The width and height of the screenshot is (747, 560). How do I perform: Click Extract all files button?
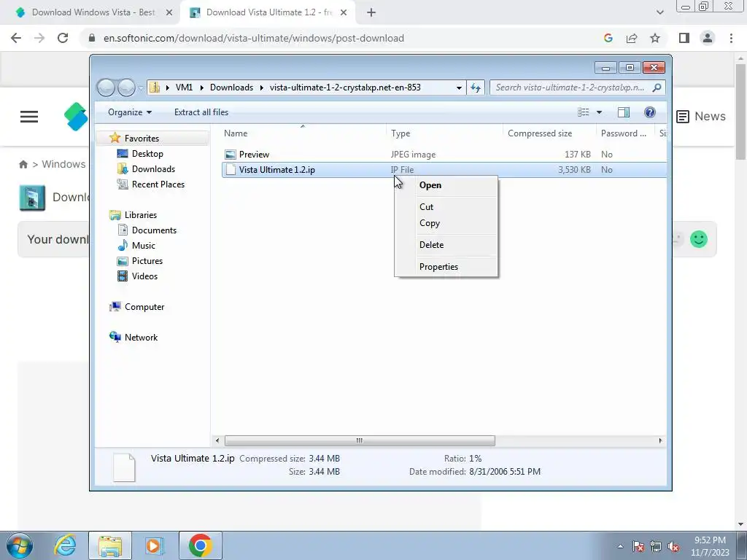point(201,112)
